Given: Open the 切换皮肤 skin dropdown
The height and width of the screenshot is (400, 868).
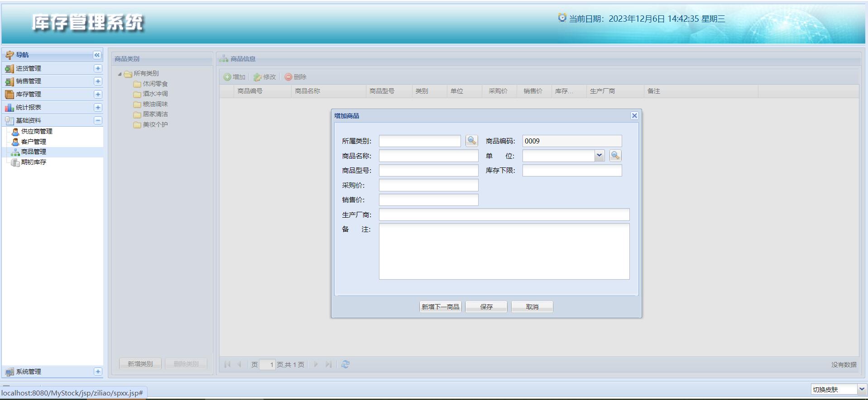Looking at the screenshot, I should [x=862, y=389].
